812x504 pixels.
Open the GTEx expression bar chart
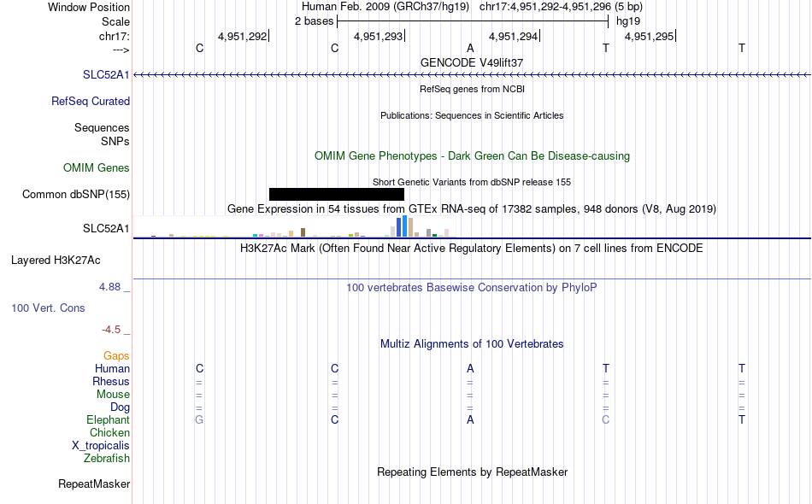[295, 226]
